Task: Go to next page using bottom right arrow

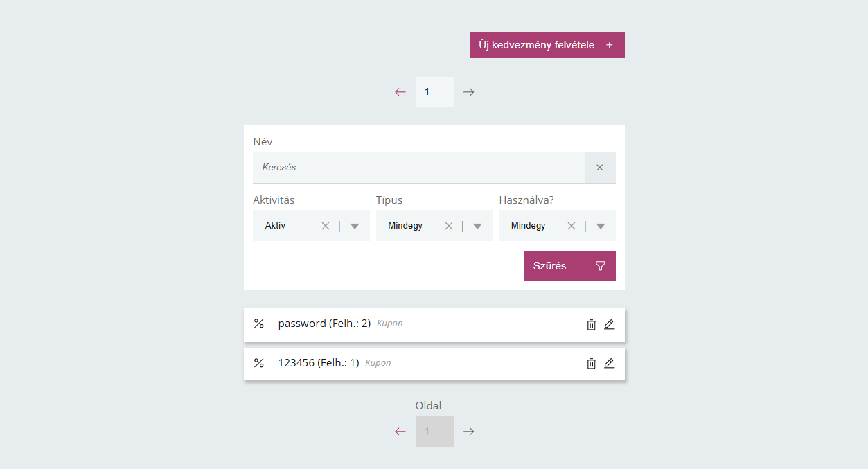Action: [x=469, y=432]
